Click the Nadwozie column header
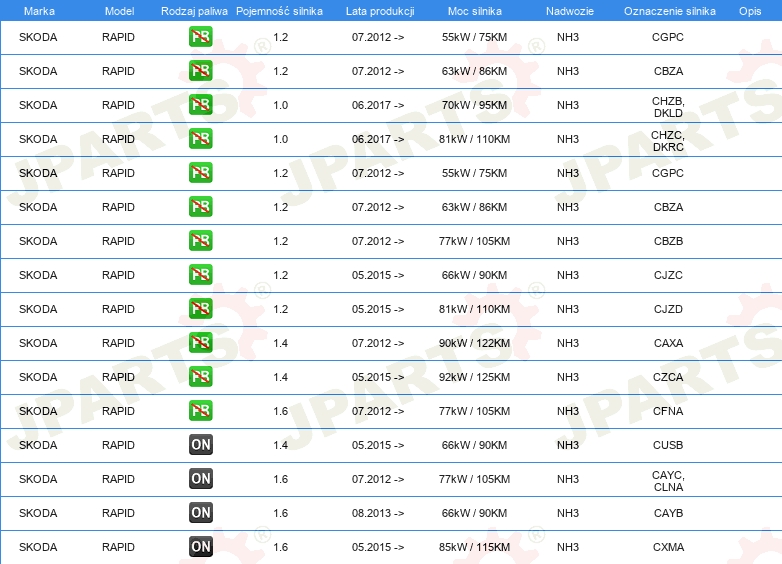Image resolution: width=782 pixels, height=564 pixels. [570, 11]
